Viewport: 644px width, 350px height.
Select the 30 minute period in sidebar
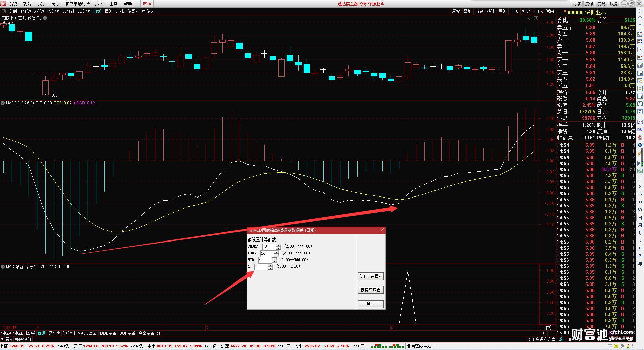[x=640, y=202]
